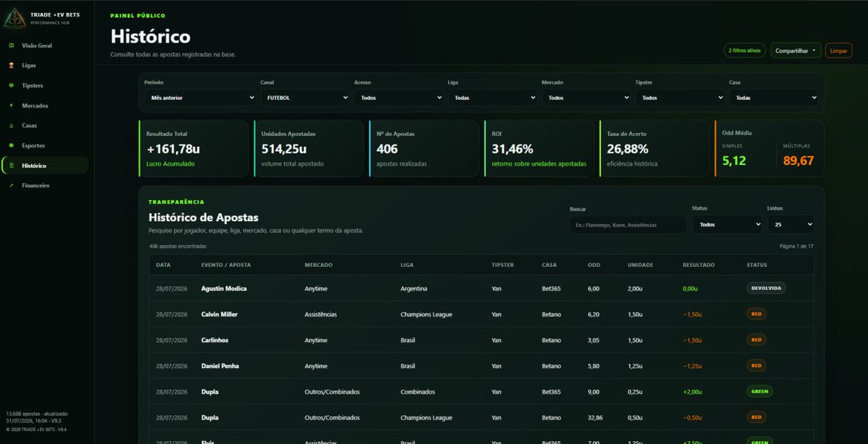Open the Período dropdown

pos(200,98)
